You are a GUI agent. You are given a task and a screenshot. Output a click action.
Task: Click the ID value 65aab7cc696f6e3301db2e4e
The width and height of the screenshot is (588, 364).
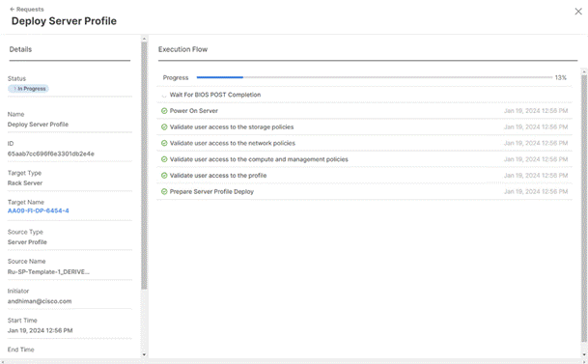[51, 154]
